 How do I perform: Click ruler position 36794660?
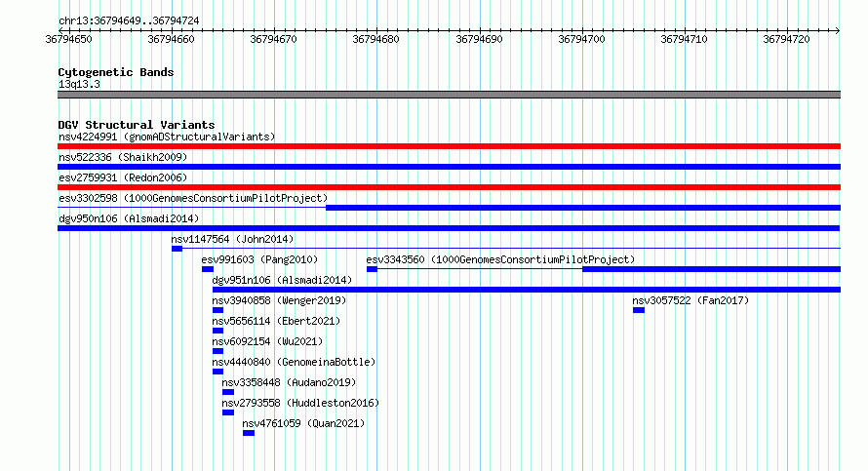(171, 39)
